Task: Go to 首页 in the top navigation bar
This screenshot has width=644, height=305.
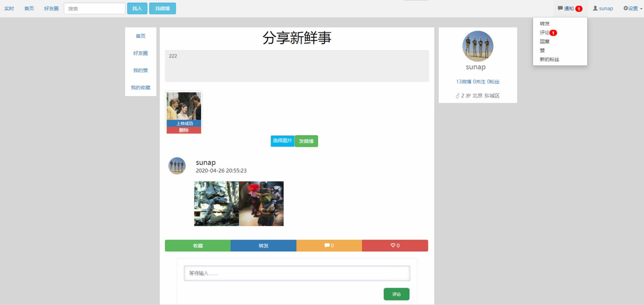Action: coord(29,8)
